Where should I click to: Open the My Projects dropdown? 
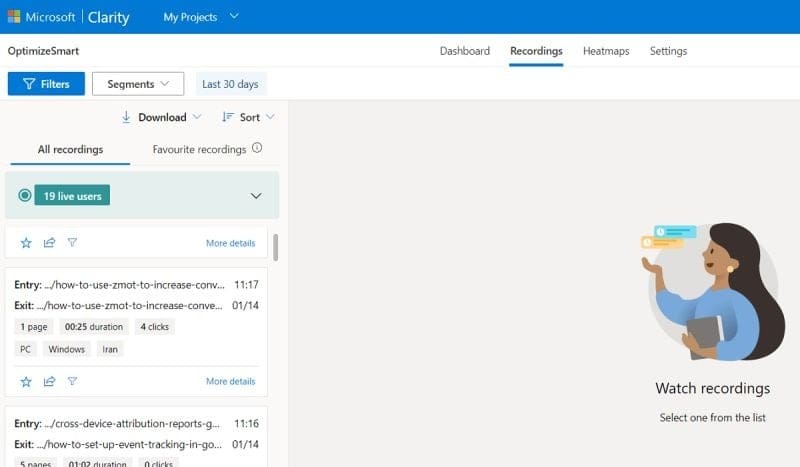(201, 17)
